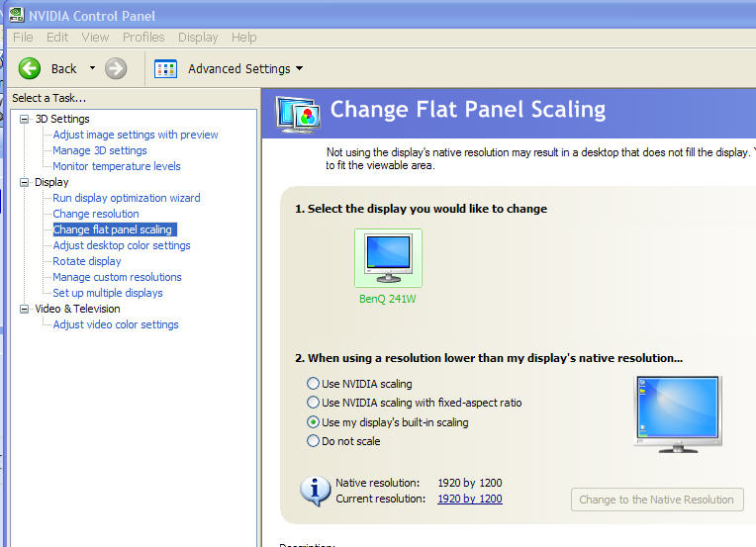Open the Profiles menu

143,38
